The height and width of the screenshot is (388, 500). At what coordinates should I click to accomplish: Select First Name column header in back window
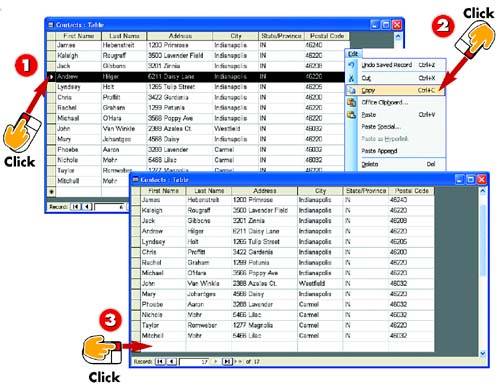point(79,36)
